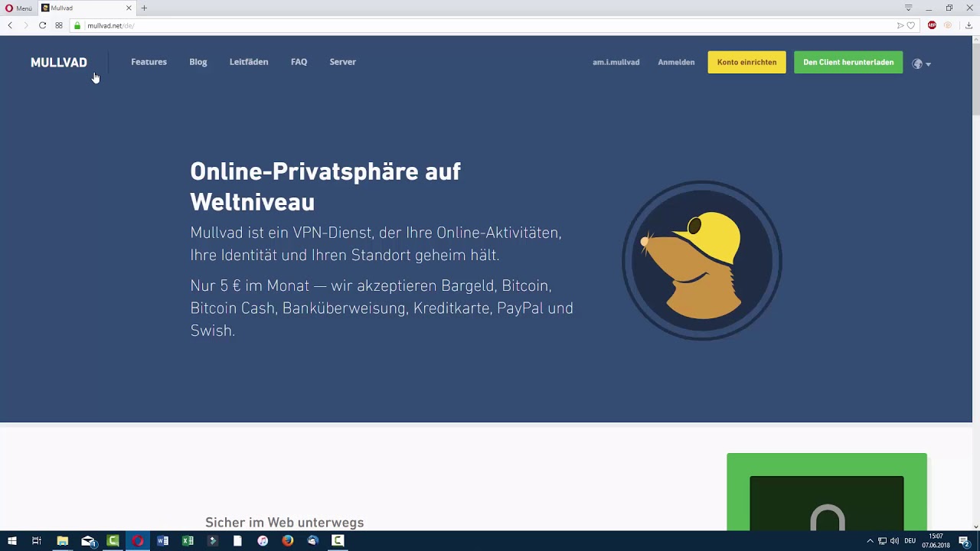The width and height of the screenshot is (980, 551).
Task: Open Task View in taskbar
Action: coord(36,541)
